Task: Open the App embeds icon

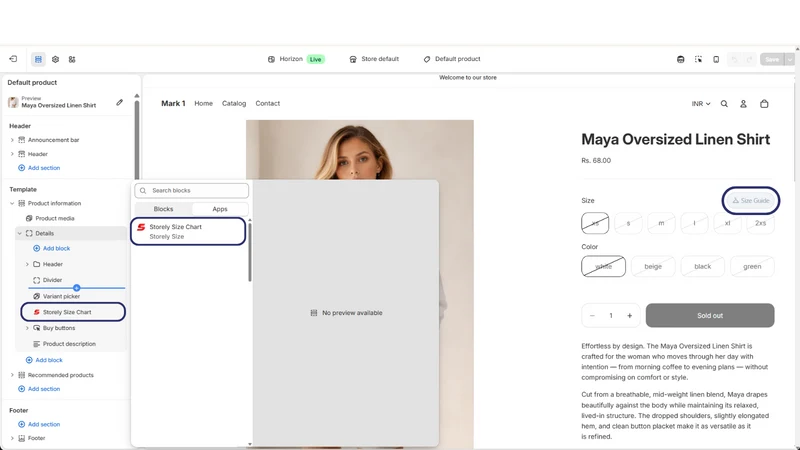Action: [x=72, y=59]
